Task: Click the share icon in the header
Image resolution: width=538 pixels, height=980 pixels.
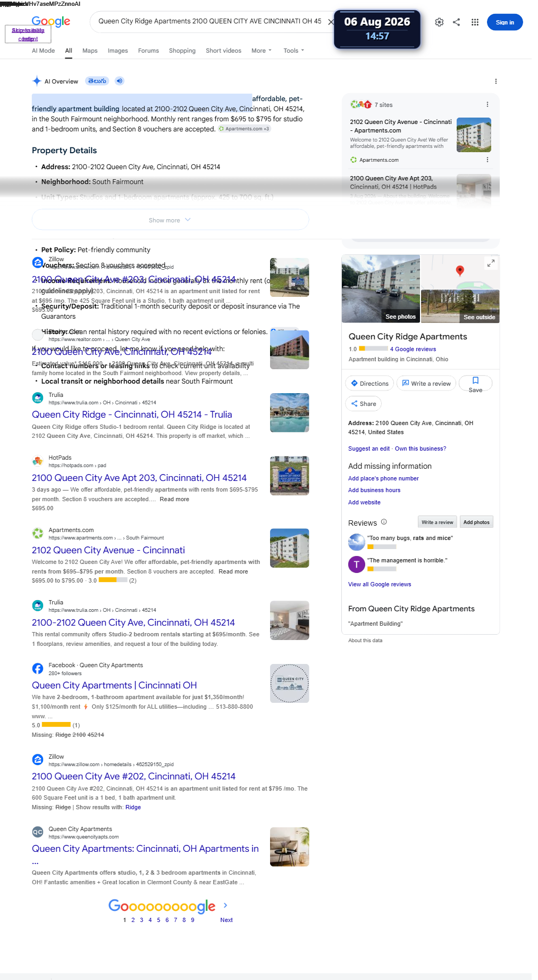Action: click(x=456, y=22)
